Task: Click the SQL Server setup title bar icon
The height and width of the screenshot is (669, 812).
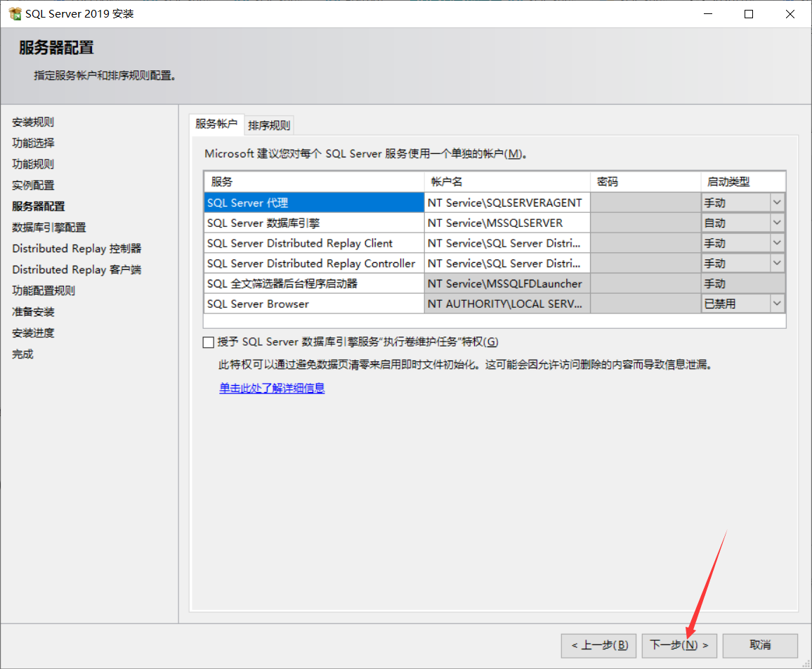Action: [15, 14]
